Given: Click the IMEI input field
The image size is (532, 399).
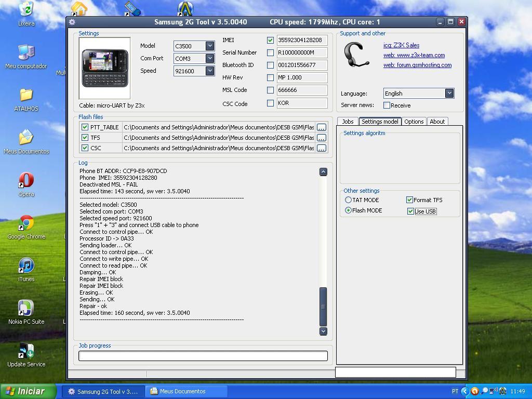Looking at the screenshot, I should (302, 40).
